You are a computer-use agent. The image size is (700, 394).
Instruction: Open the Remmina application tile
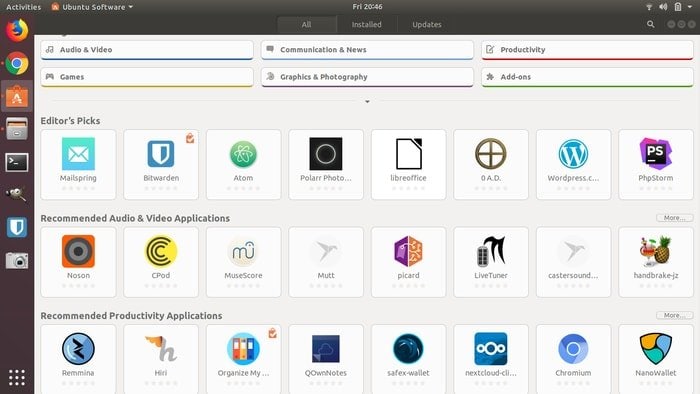click(78, 359)
